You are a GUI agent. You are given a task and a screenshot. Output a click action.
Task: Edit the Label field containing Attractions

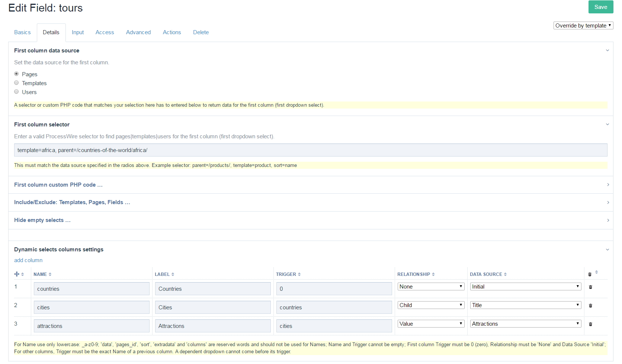coord(213,326)
